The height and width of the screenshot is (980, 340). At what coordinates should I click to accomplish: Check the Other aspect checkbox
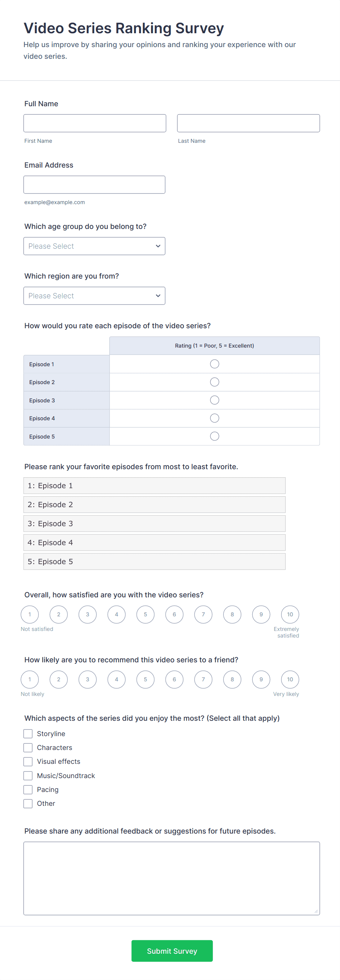point(28,804)
